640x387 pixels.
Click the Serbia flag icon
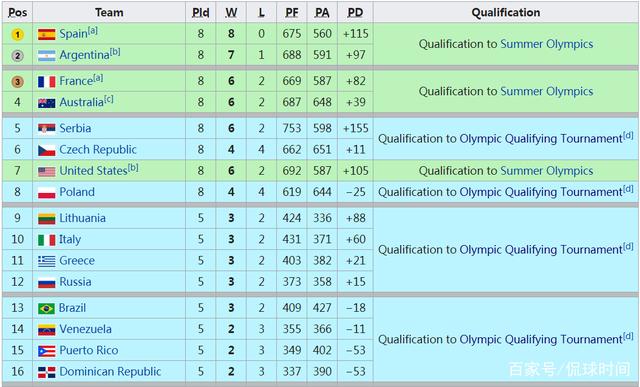pos(47,129)
